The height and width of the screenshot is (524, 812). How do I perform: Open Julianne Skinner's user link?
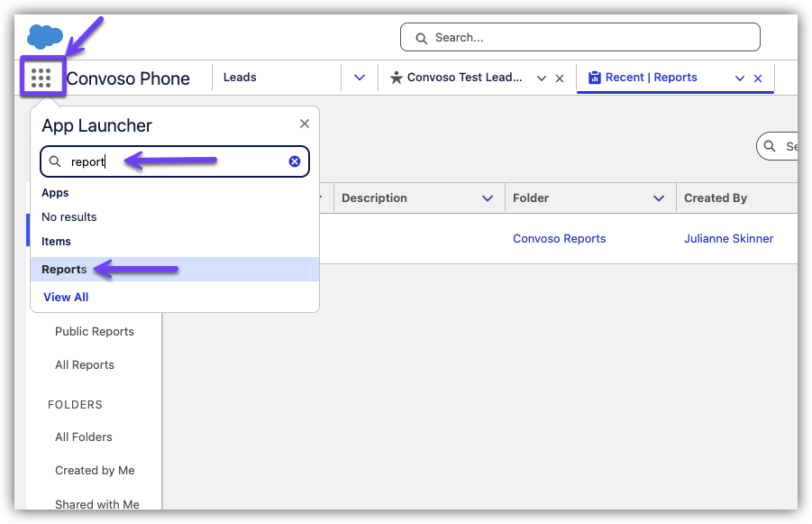pos(728,239)
